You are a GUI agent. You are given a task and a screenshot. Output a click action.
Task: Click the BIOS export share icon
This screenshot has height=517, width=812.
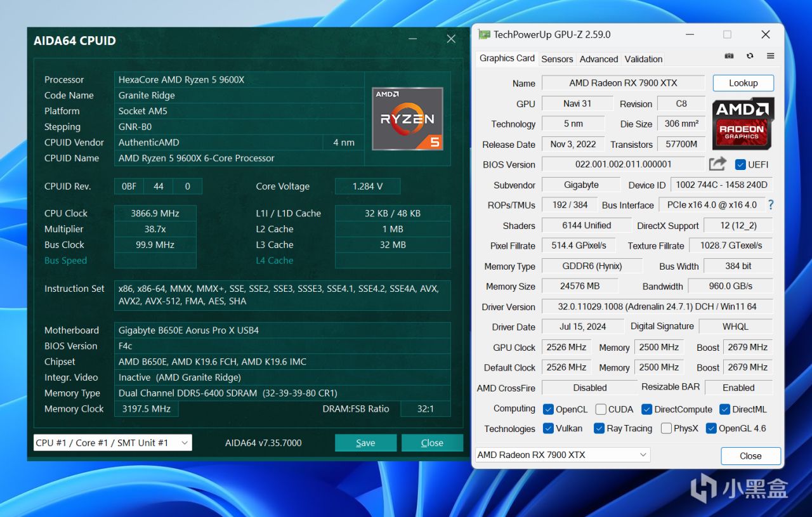pyautogui.click(x=717, y=164)
